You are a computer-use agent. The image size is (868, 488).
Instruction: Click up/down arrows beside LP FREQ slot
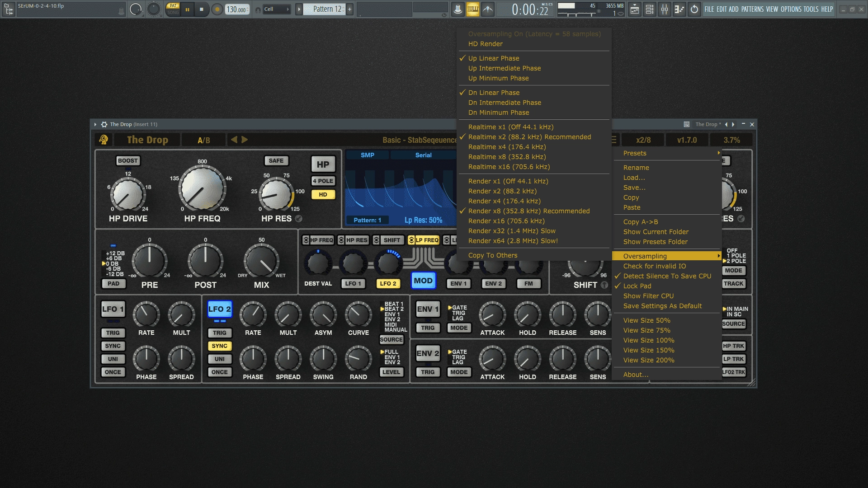[411, 240]
